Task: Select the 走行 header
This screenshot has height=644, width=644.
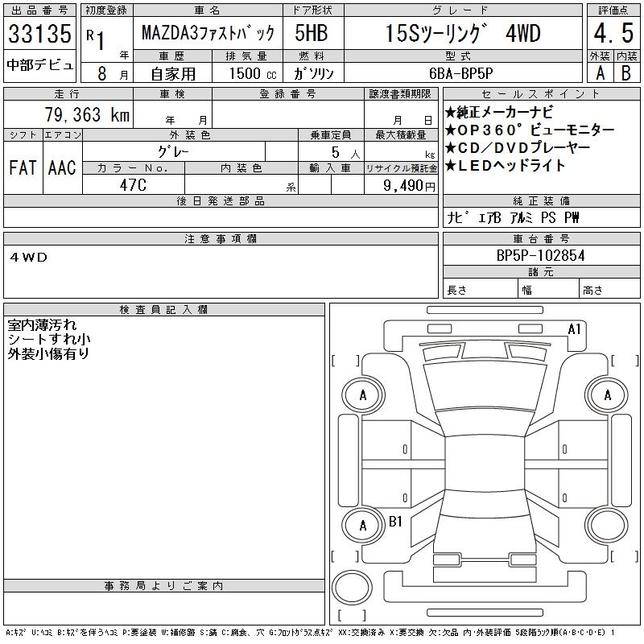Action: pyautogui.click(x=68, y=94)
